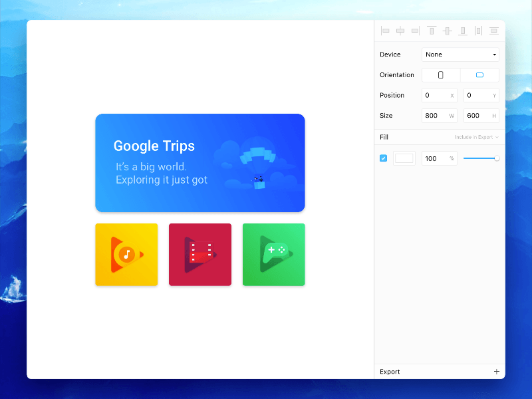The height and width of the screenshot is (399, 532).
Task: Open the fill color swatch
Action: (x=404, y=158)
